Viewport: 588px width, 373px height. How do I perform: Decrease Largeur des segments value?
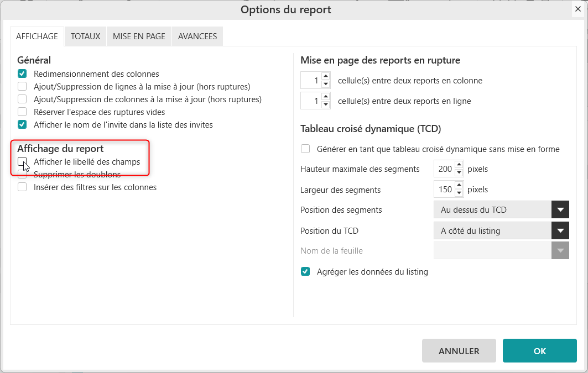[x=459, y=193]
